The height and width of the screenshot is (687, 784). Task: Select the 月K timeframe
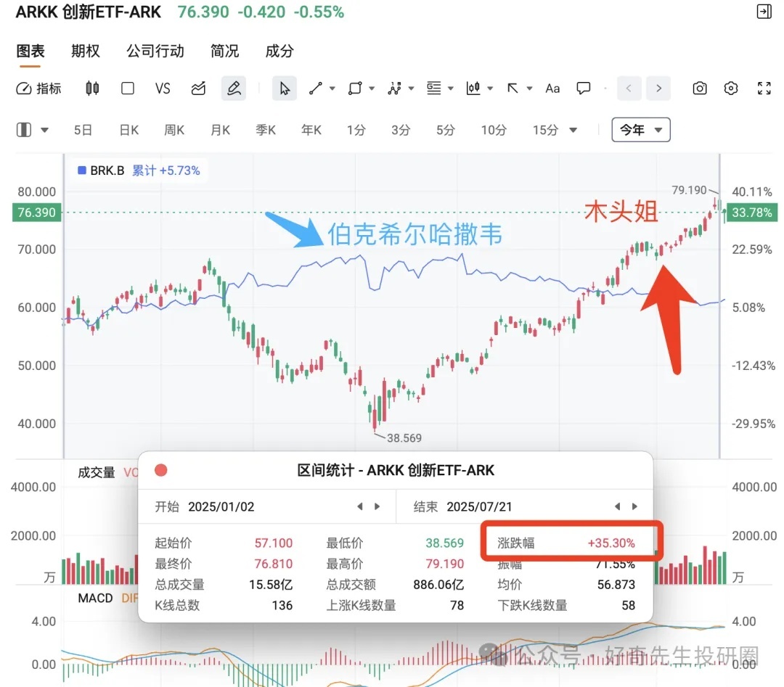click(221, 131)
